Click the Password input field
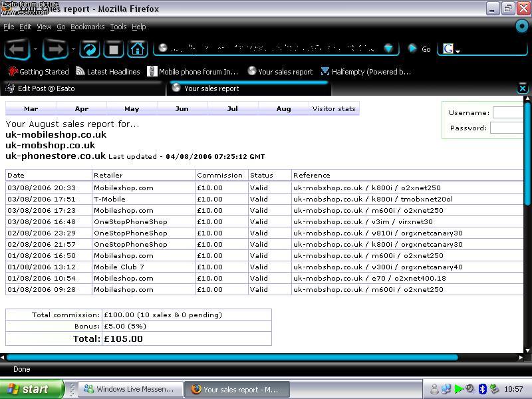Screen dimensions: 532x399 507,128
